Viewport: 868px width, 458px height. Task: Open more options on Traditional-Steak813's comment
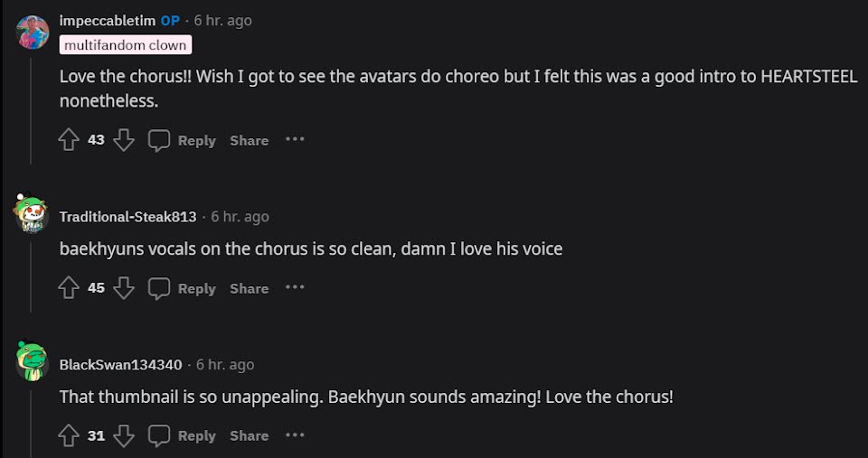pos(295,288)
